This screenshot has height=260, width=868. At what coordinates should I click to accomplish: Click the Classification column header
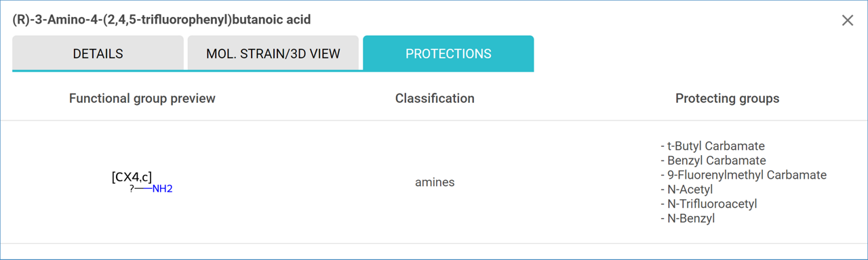coord(435,98)
